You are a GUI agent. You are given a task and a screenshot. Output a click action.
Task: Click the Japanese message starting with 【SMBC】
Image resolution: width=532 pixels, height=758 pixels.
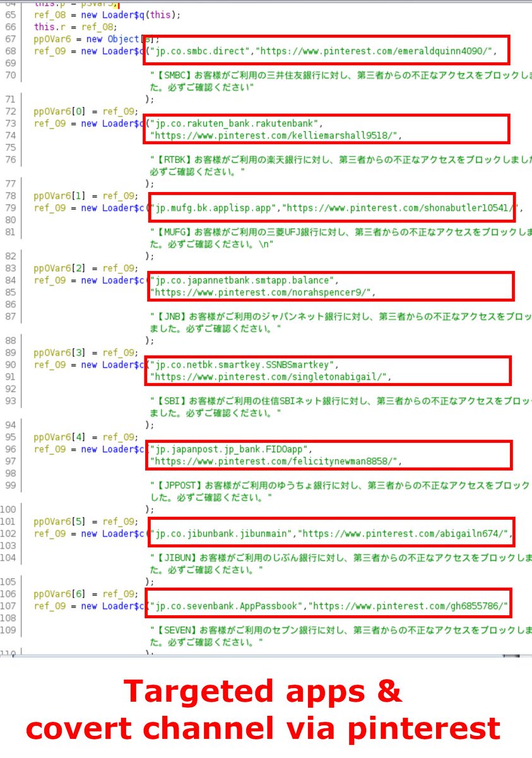(x=341, y=81)
